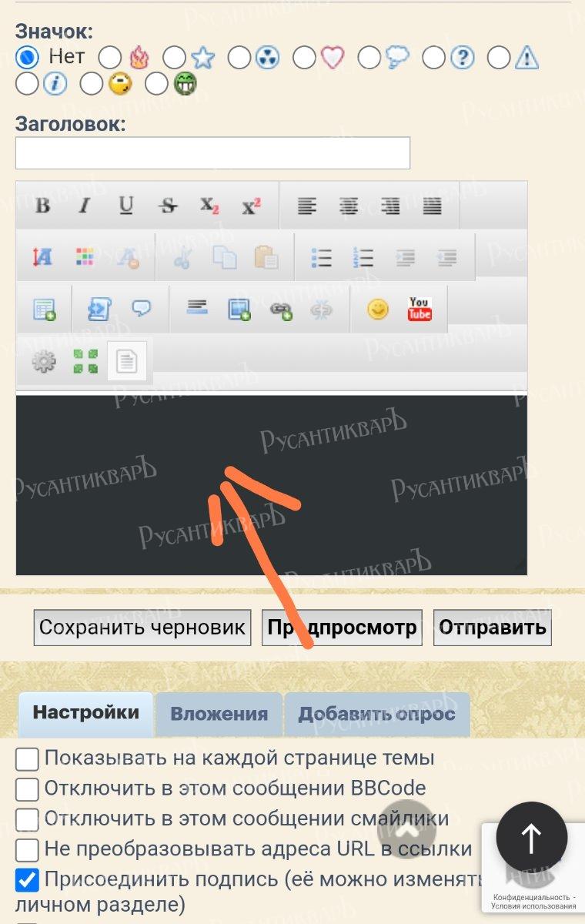The image size is (585, 924).
Task: Click into the Заголовок text field
Action: (212, 153)
